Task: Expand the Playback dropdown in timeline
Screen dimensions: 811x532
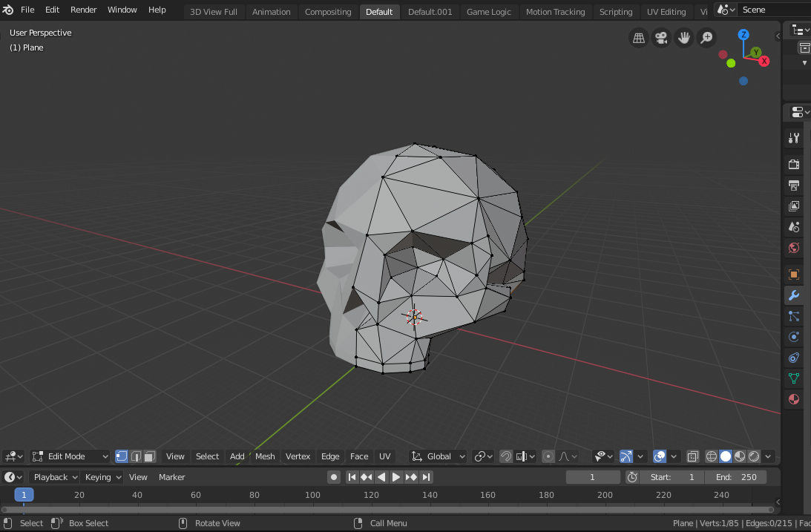Action: [56, 477]
